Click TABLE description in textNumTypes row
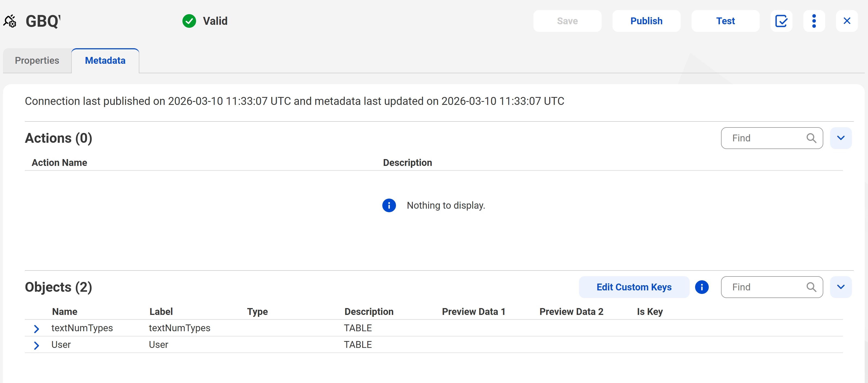 coord(358,328)
